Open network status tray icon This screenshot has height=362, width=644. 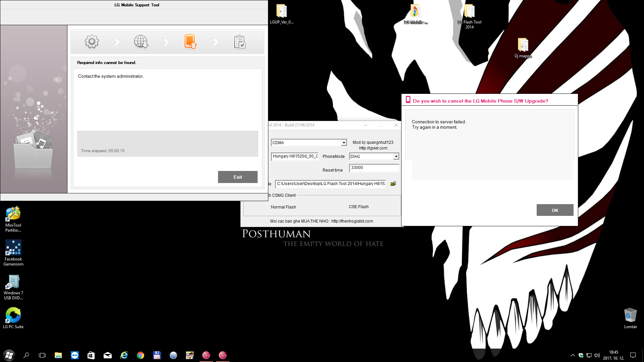[589, 355]
